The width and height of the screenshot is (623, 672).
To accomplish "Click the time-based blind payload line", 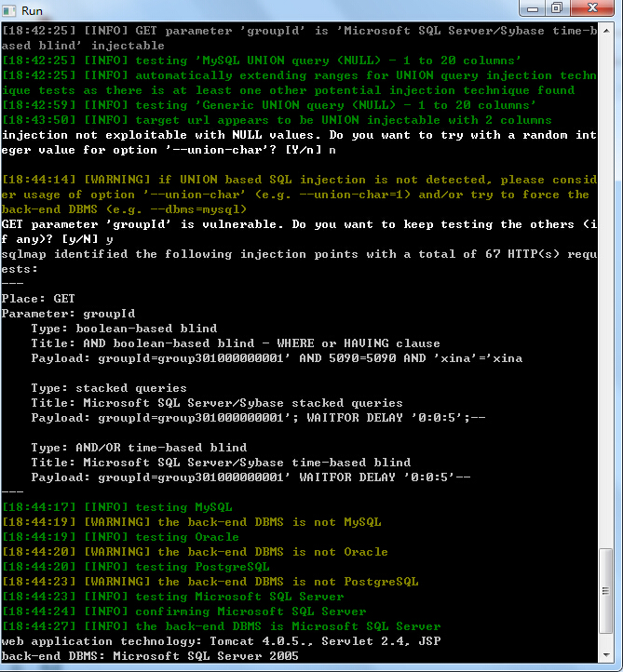I will click(251, 477).
